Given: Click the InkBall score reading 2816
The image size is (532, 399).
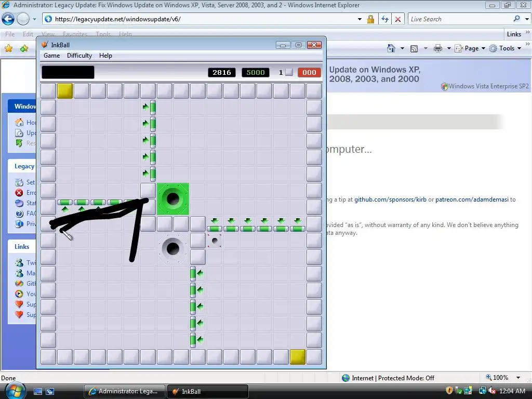Looking at the screenshot, I should coord(222,72).
